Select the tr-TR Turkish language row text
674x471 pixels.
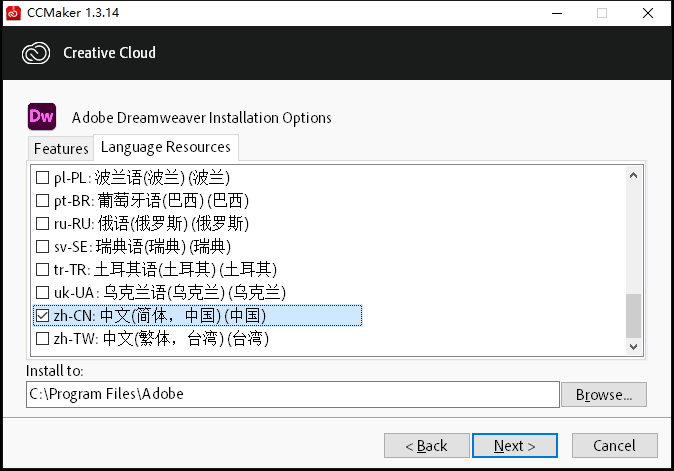tap(165, 269)
